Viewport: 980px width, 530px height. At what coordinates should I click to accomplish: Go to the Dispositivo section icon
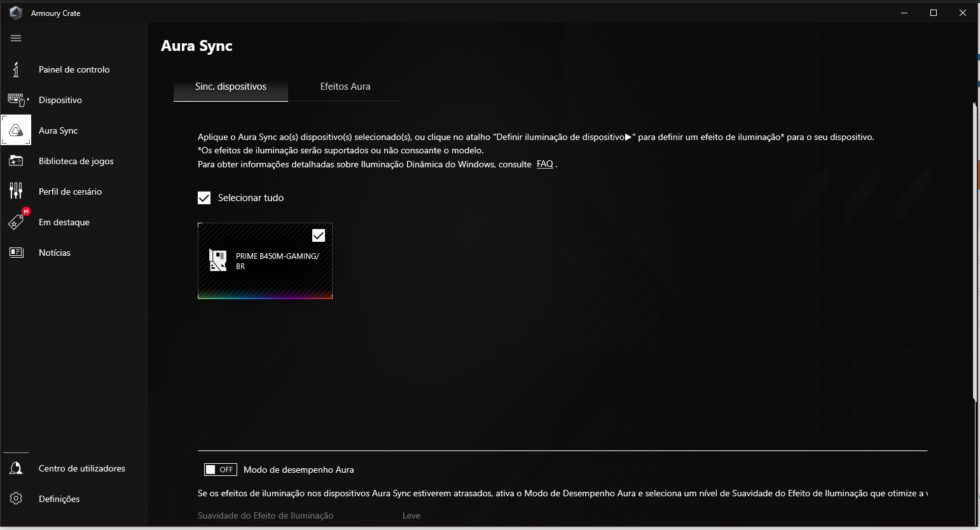[x=17, y=100]
